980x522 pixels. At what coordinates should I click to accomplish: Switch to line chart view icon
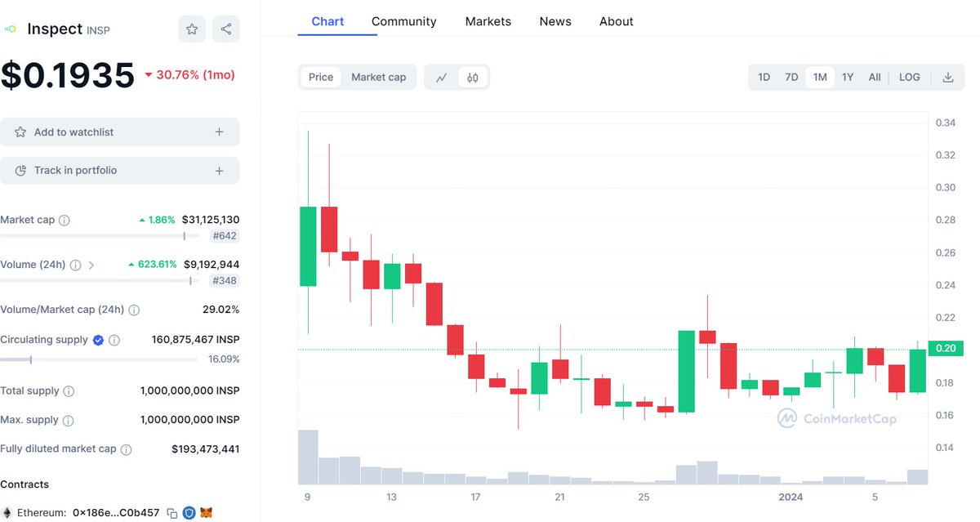[x=442, y=78]
